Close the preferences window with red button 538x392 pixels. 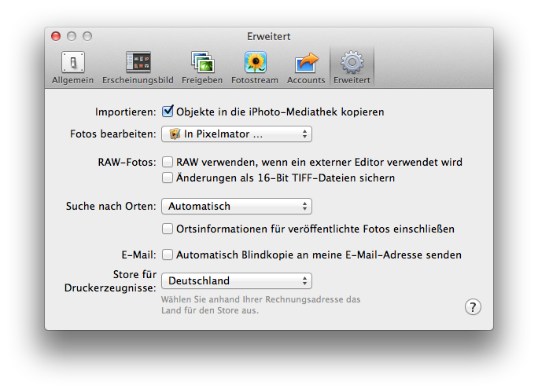point(56,36)
